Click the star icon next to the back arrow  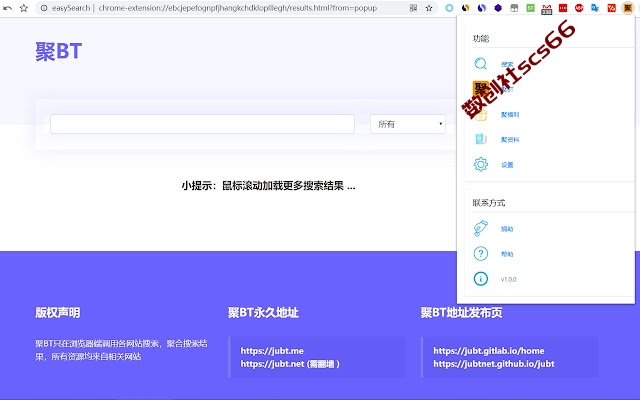click(x=24, y=8)
